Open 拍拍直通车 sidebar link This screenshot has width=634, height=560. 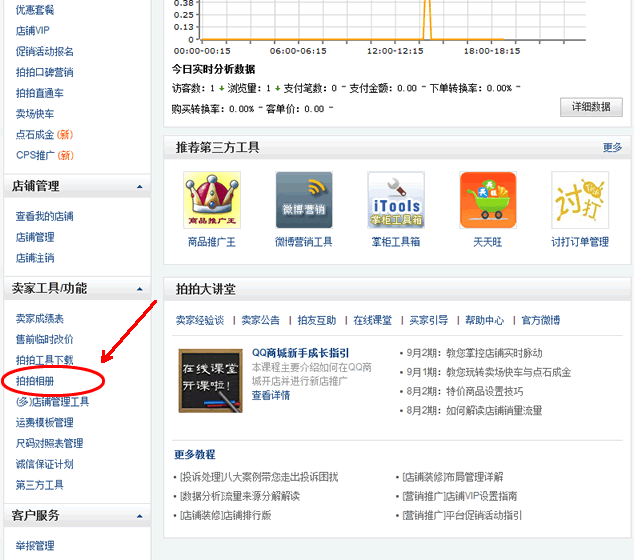click(x=40, y=93)
